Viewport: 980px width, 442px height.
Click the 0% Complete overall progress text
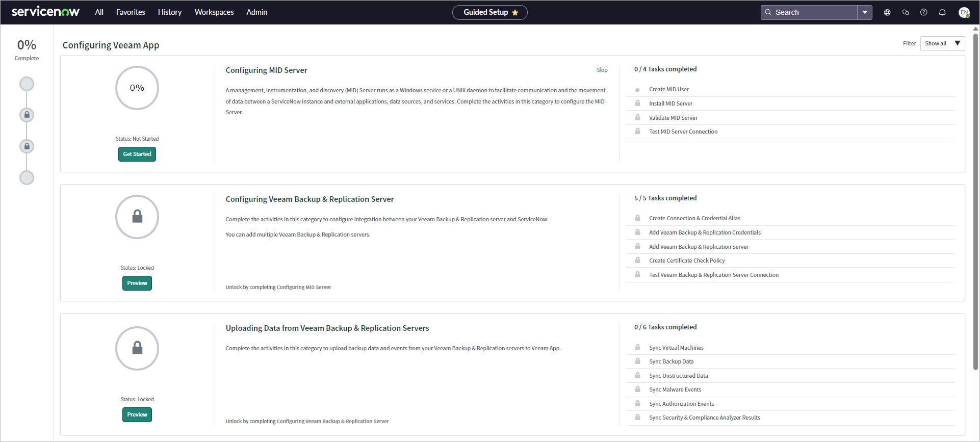pos(27,50)
